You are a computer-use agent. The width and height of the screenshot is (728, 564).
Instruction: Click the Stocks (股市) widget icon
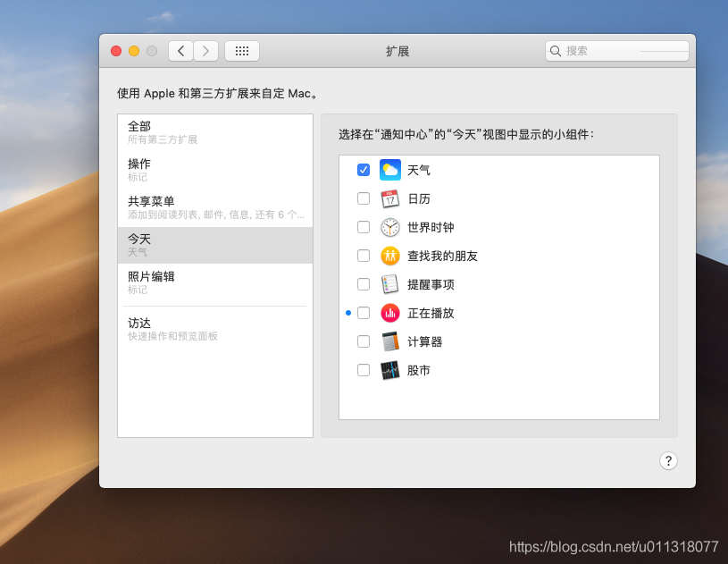[x=390, y=370]
